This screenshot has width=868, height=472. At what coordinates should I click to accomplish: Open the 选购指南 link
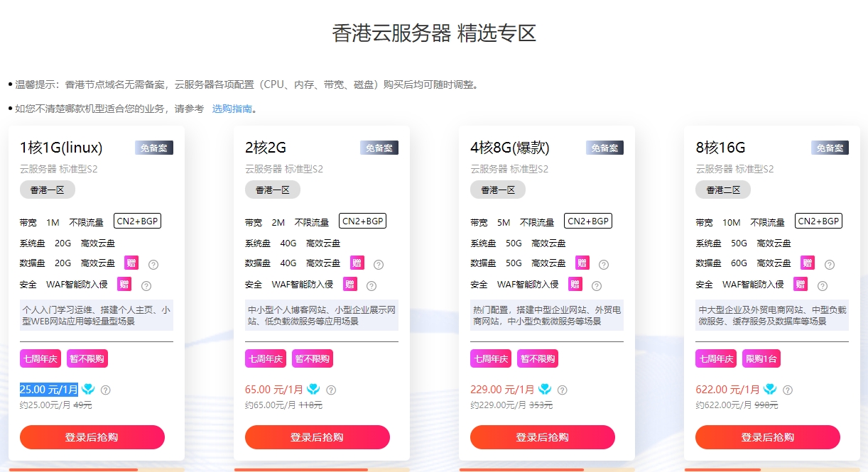(232, 109)
